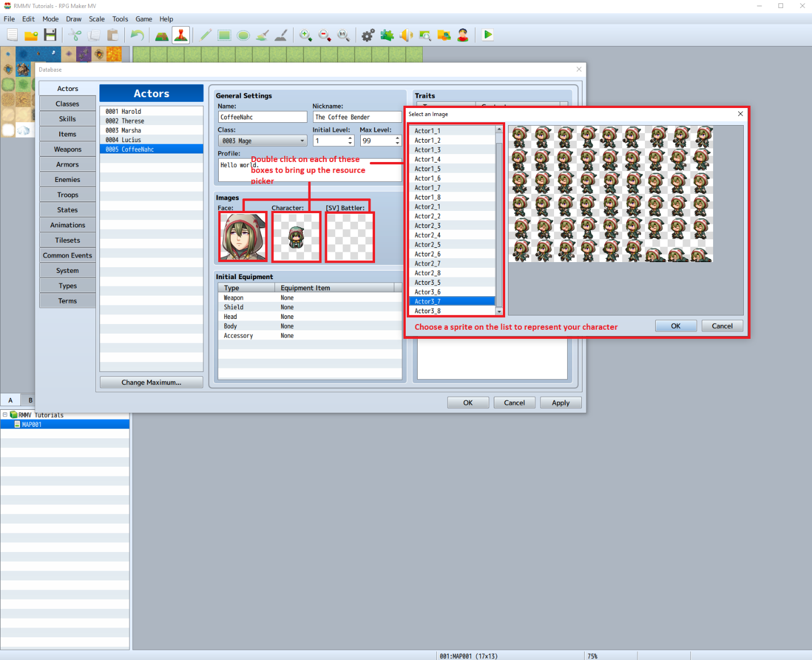Image resolution: width=812 pixels, height=660 pixels.
Task: Open the Game menu
Action: click(144, 19)
